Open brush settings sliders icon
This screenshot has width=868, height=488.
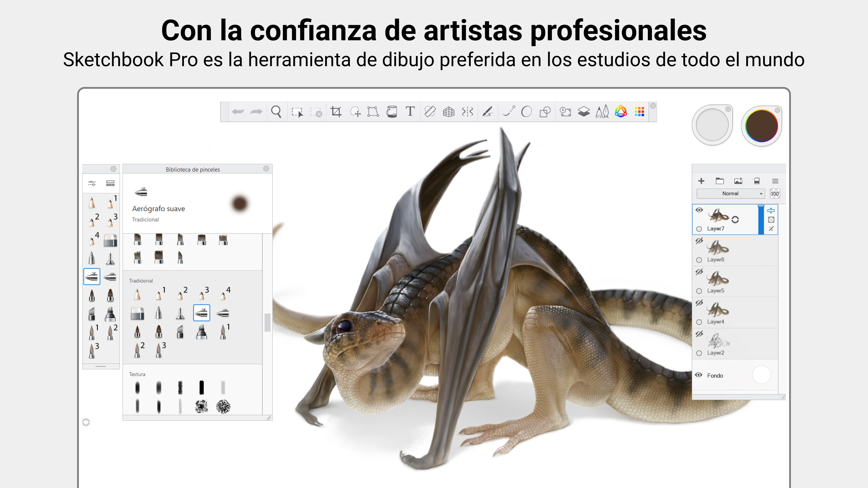[x=92, y=183]
